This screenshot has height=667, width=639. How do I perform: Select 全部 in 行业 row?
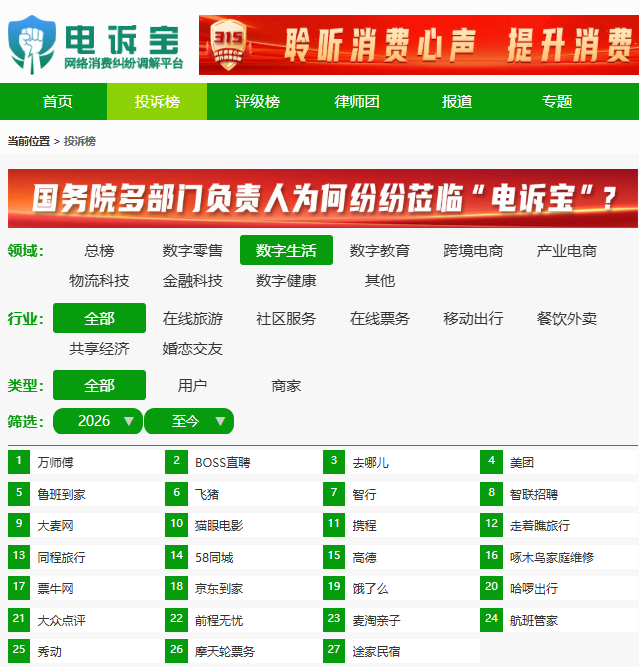click(99, 318)
